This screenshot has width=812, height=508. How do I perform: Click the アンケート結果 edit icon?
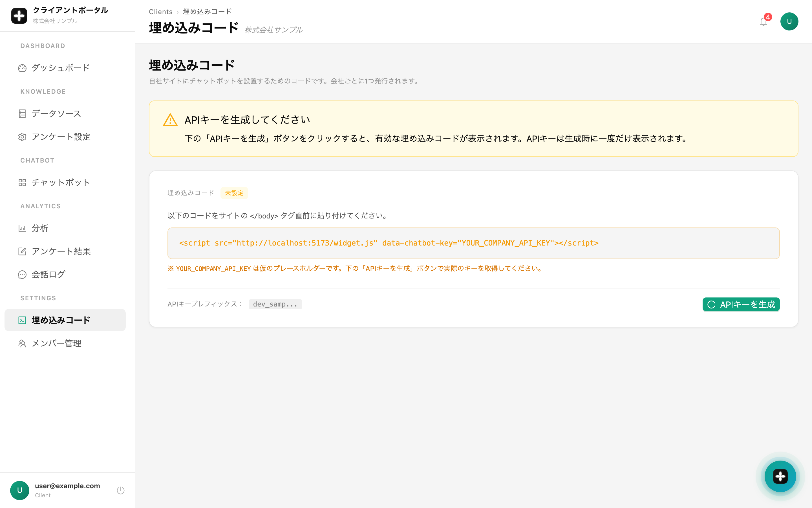(x=22, y=251)
